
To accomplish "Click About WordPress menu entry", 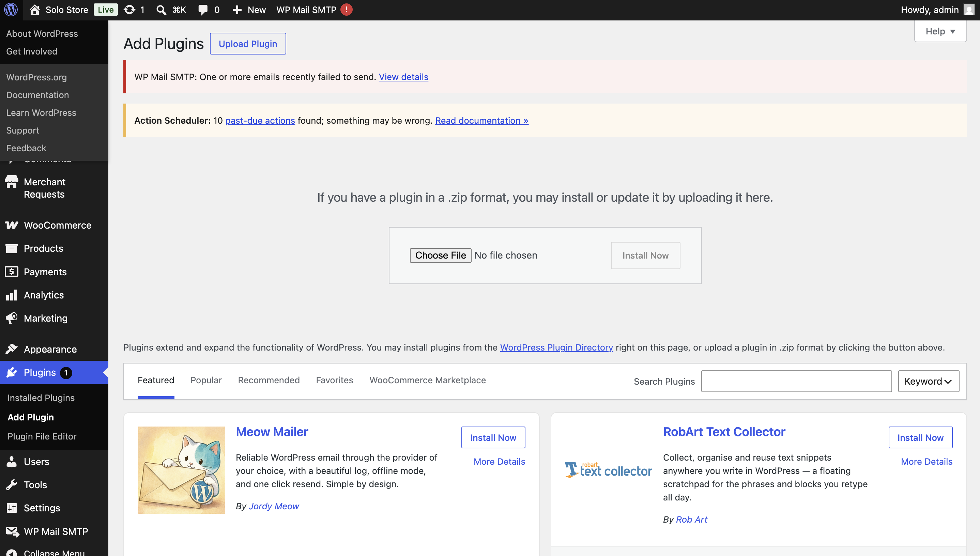I will coord(42,34).
